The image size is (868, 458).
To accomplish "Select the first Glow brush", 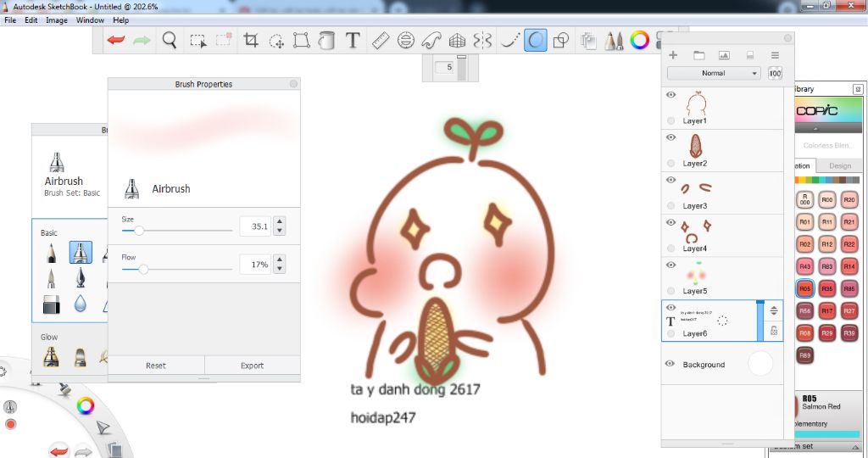I will [x=51, y=357].
